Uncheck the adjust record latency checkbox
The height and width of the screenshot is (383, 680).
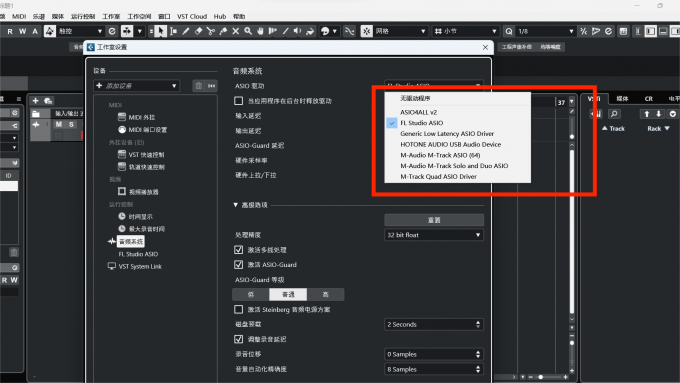pyautogui.click(x=239, y=339)
